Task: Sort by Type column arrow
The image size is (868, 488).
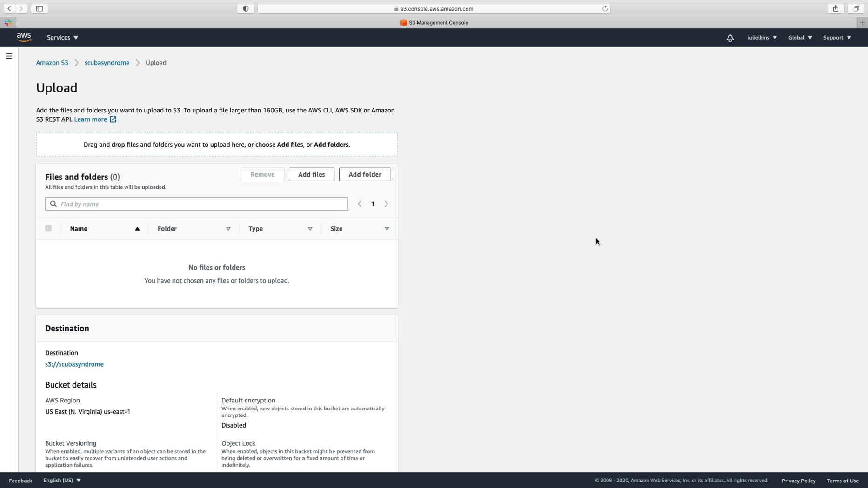Action: click(x=310, y=229)
